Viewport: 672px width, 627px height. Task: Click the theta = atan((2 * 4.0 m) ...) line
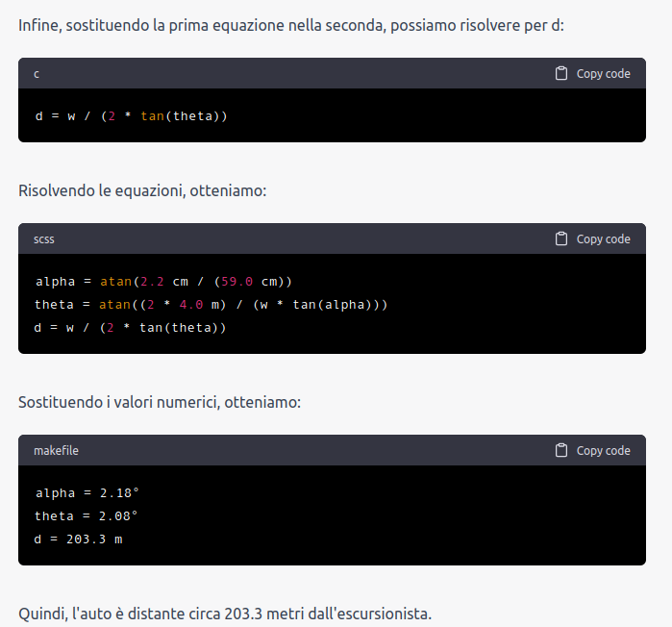point(211,305)
